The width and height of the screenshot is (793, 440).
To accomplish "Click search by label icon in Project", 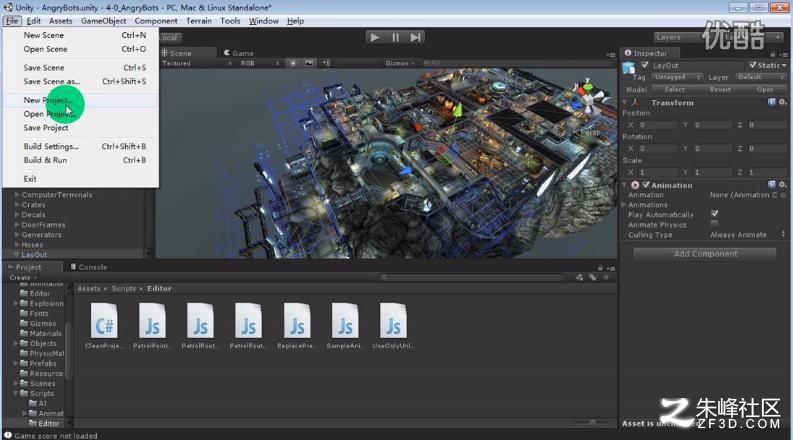I will click(593, 277).
